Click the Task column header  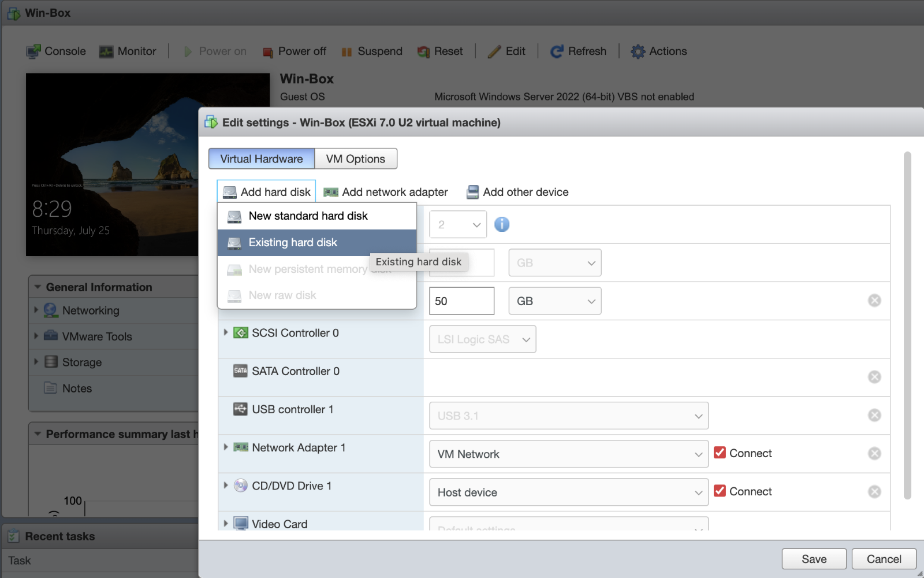(20, 561)
